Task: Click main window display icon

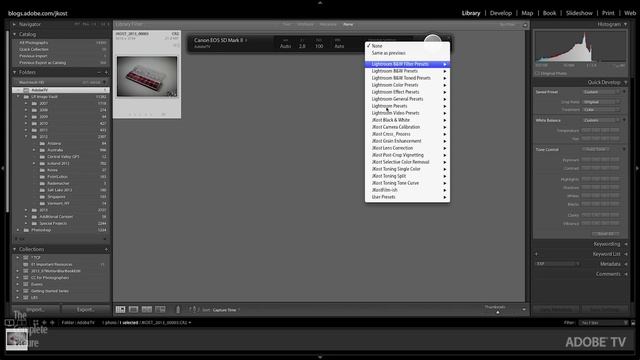Action: click(9, 322)
